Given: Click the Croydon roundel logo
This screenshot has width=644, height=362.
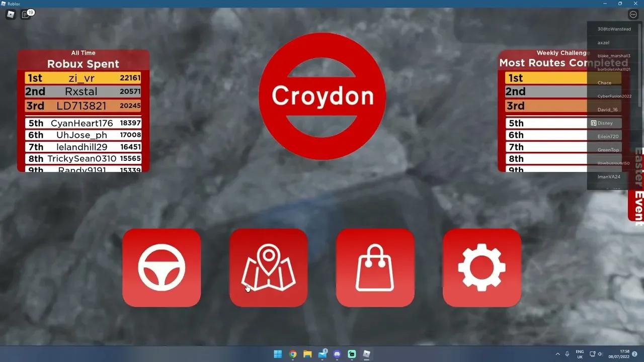Looking at the screenshot, I should coord(322,97).
